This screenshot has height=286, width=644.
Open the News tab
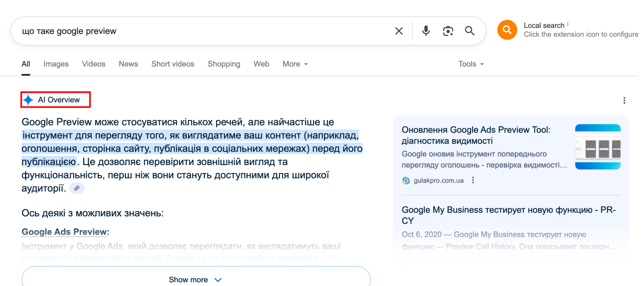click(x=128, y=64)
